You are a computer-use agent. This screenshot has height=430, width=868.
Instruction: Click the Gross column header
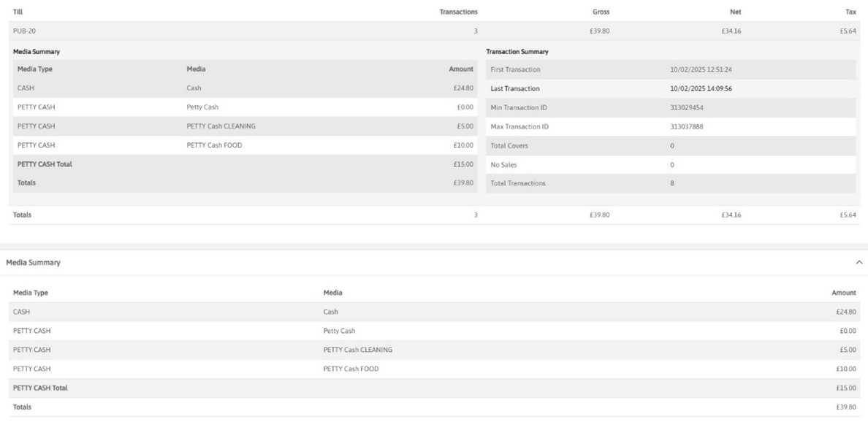[x=601, y=12]
